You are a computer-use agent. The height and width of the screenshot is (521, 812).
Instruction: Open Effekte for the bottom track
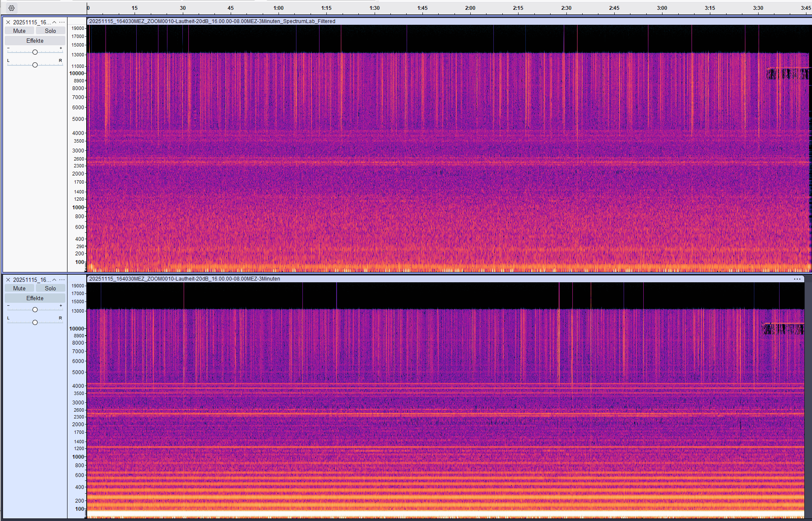pyautogui.click(x=35, y=298)
